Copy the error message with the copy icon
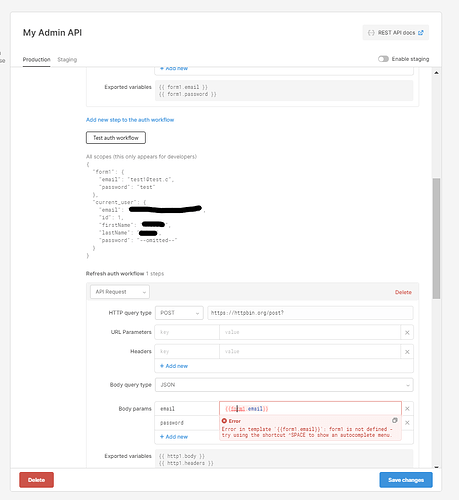The image size is (459, 500). tap(395, 420)
